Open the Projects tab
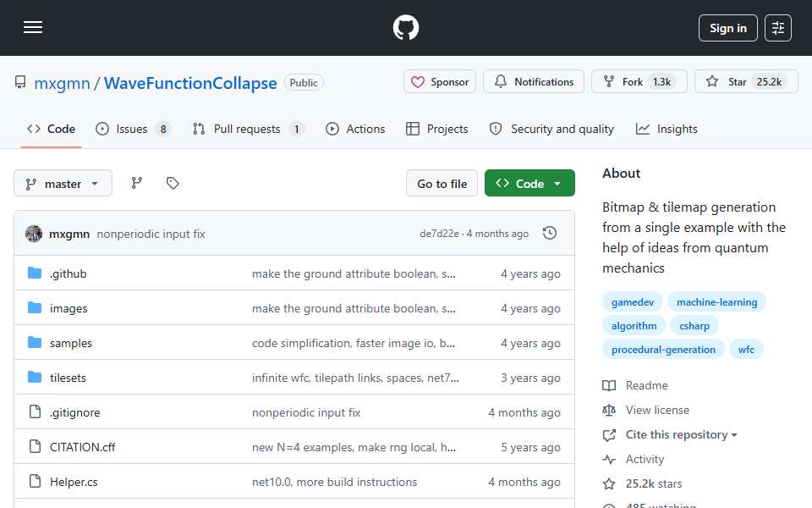Image resolution: width=812 pixels, height=508 pixels. (437, 129)
